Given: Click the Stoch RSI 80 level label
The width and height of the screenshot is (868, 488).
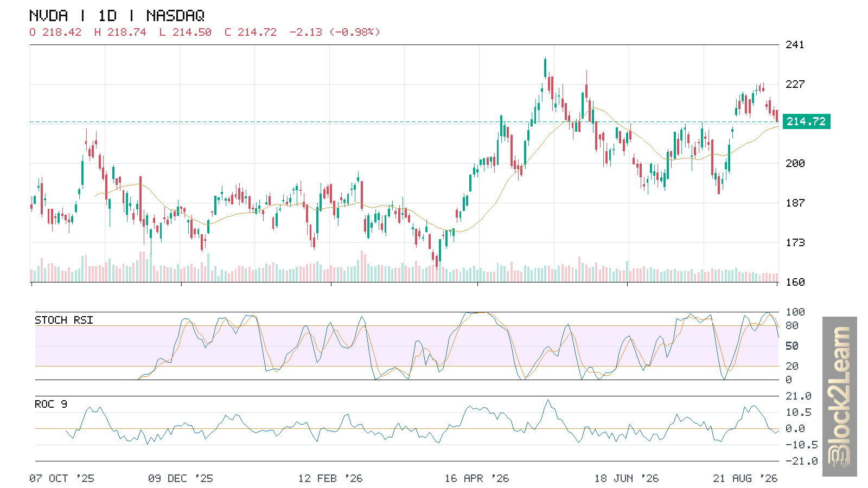Looking at the screenshot, I should (x=792, y=325).
